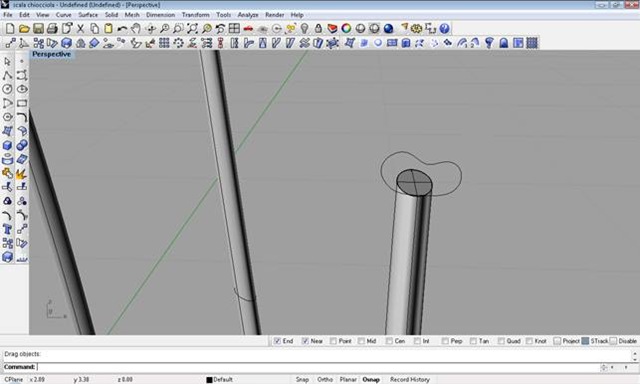Open the Default layer dropdown in the status bar
This screenshot has width=640, height=384.
(x=220, y=380)
